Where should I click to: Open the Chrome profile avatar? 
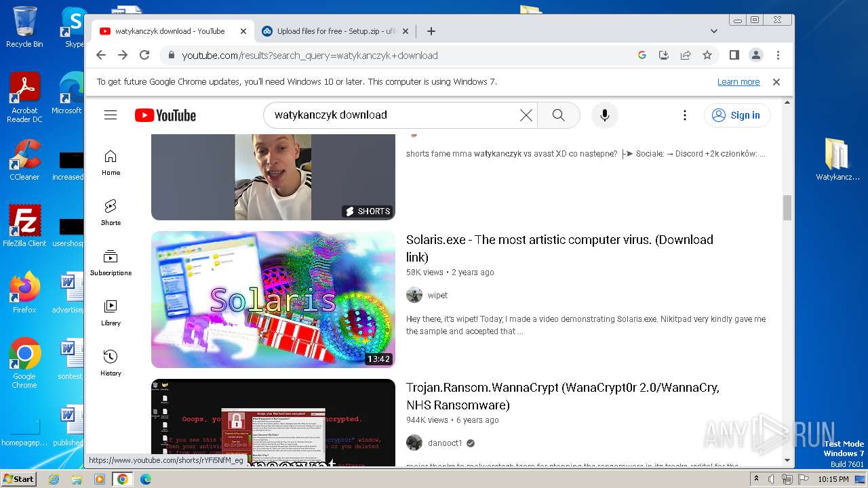[x=755, y=55]
